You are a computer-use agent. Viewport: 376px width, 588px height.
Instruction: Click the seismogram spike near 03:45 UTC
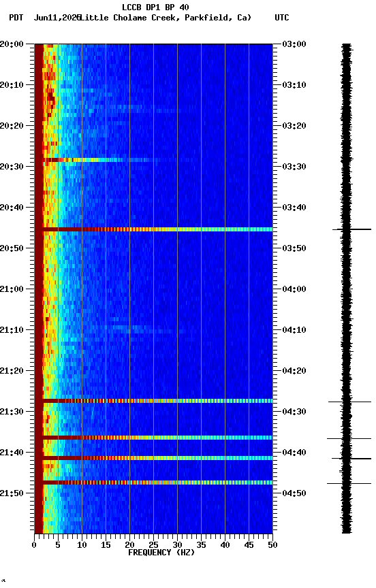[x=351, y=229]
